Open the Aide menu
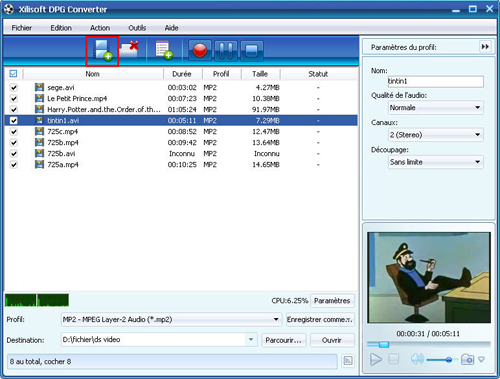This screenshot has width=500, height=379. [171, 28]
